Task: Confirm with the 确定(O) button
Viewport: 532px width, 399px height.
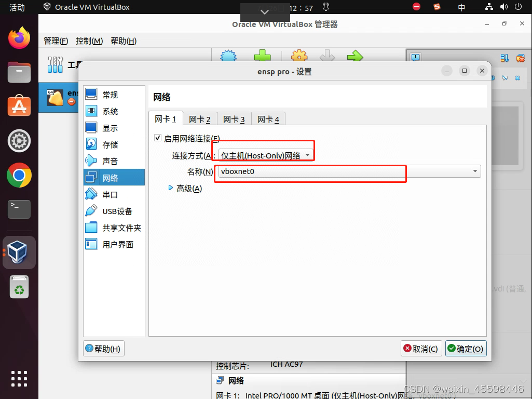Action: tap(466, 349)
